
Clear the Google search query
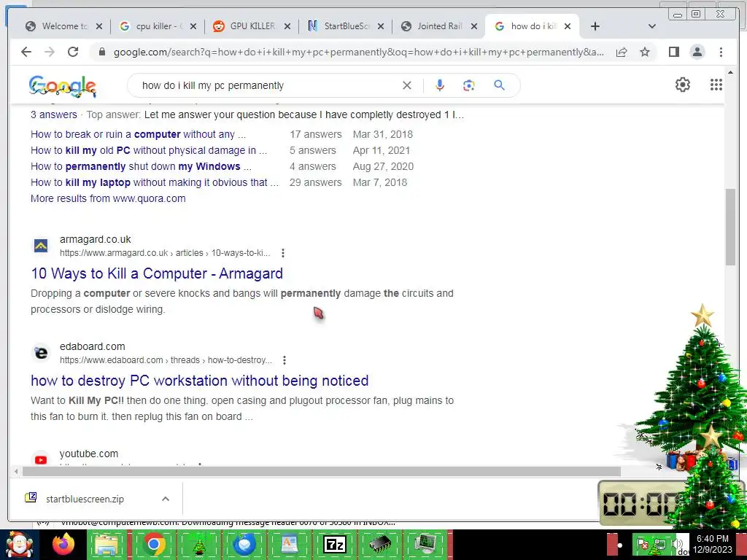coord(407,85)
